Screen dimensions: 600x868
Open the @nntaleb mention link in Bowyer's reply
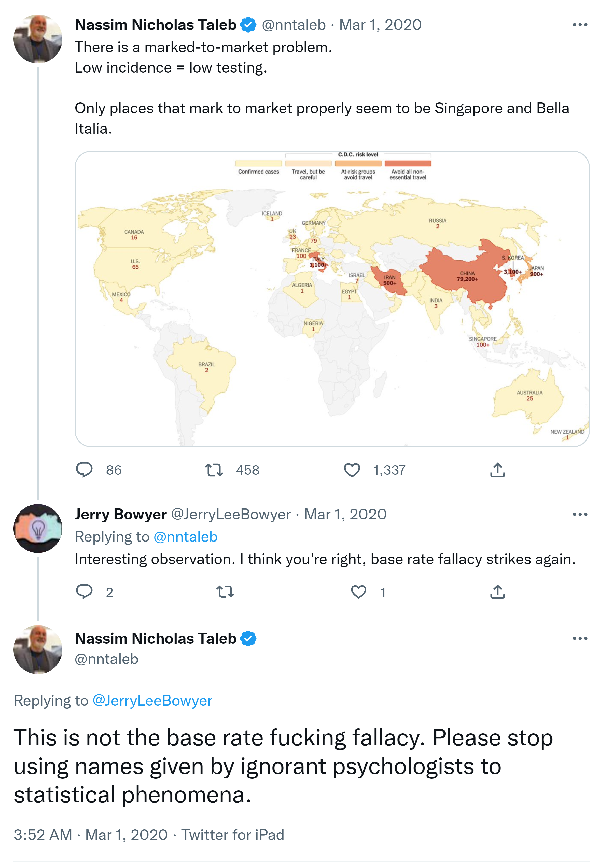pos(185,537)
